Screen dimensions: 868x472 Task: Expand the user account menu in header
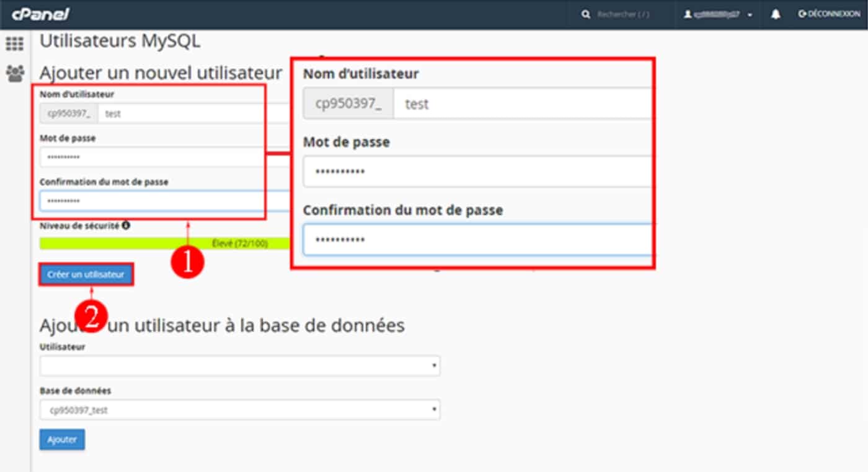point(718,14)
